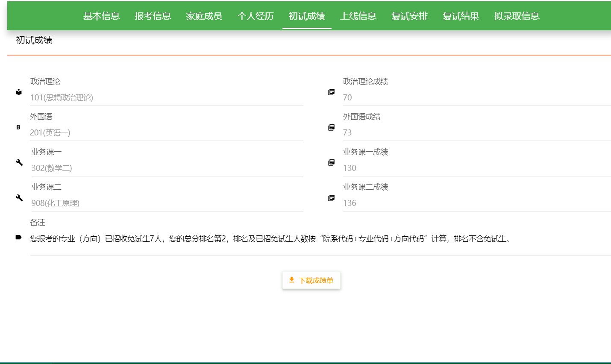Click the foreign language score field showing 73
This screenshot has width=611, height=364.
tap(477, 132)
